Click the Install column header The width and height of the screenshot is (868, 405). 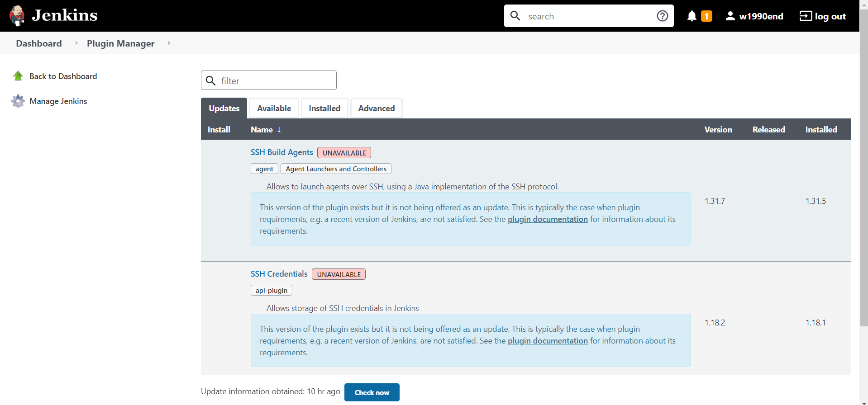[219, 130]
